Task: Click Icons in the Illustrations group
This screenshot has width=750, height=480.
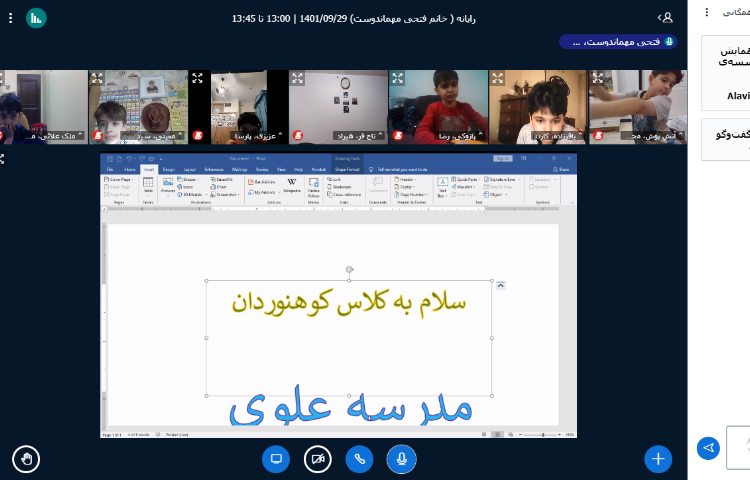Action: (x=186, y=187)
